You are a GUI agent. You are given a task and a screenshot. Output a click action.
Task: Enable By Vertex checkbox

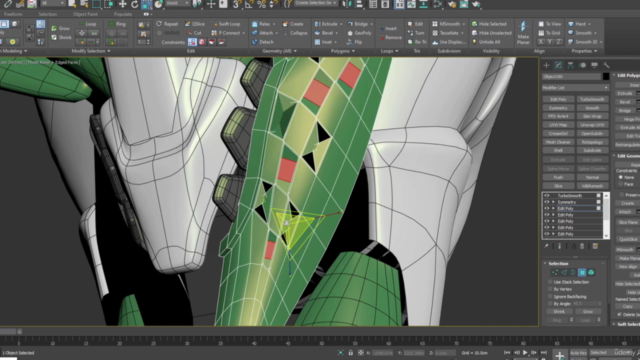click(x=550, y=289)
